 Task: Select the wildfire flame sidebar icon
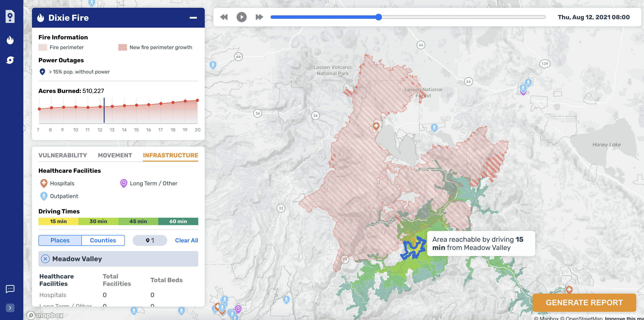pos(10,40)
